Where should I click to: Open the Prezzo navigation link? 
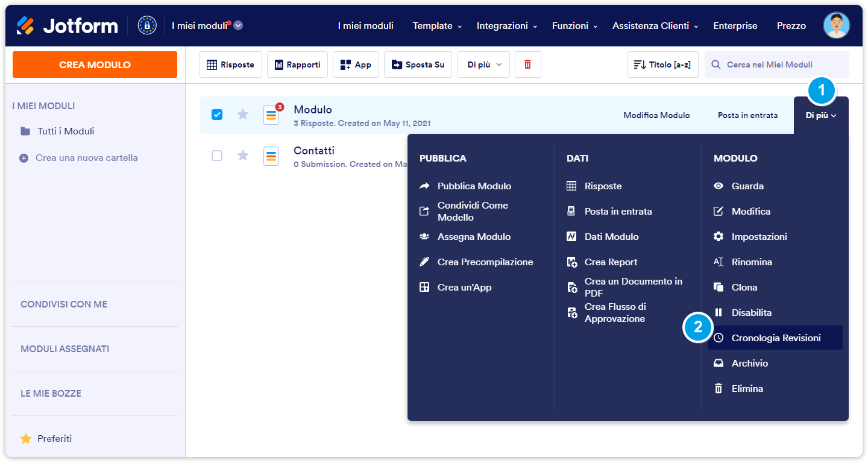point(791,26)
